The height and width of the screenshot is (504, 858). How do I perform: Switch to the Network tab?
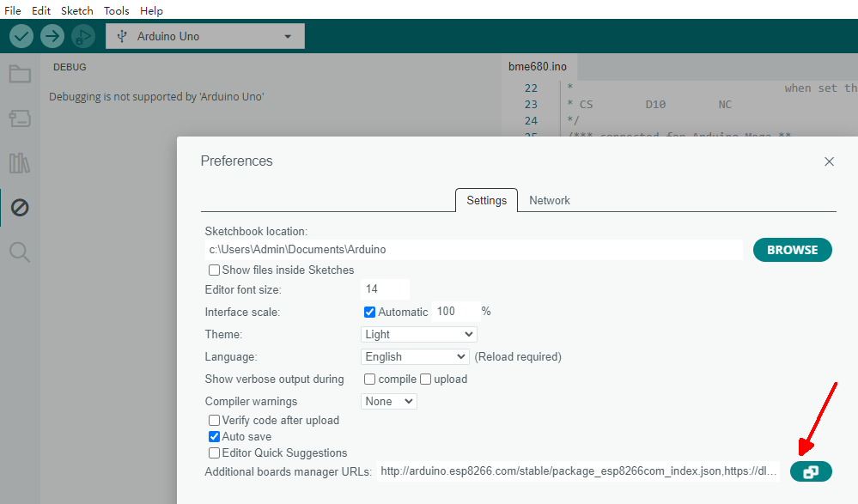pos(550,200)
